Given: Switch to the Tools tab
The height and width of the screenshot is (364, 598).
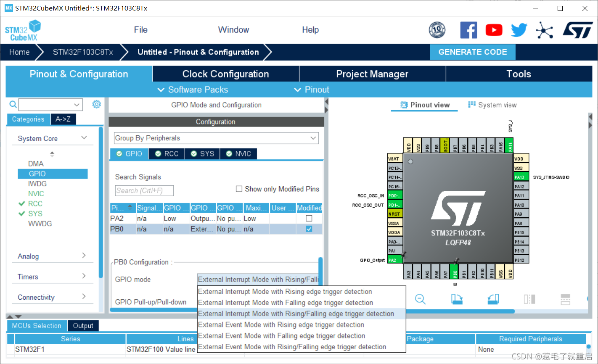Looking at the screenshot, I should 519,74.
